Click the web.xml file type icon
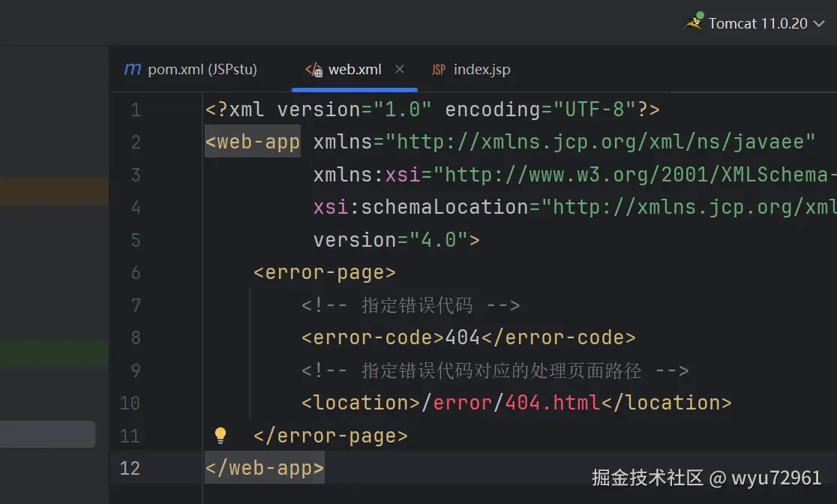Viewport: 837px width, 504px height. [313, 70]
